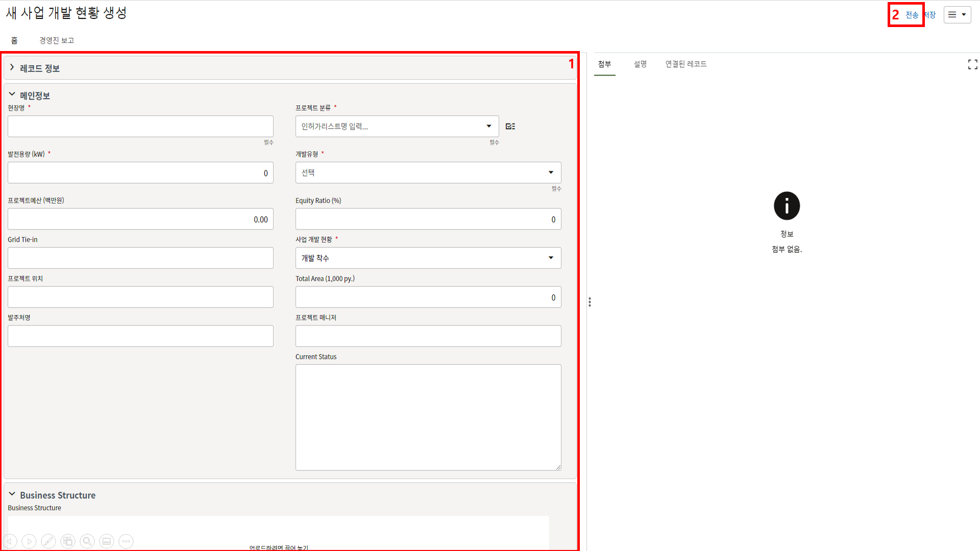Screen dimensions: 980x551
Task: Switch to the 경영진 보고 tab
Action: pyautogui.click(x=57, y=40)
